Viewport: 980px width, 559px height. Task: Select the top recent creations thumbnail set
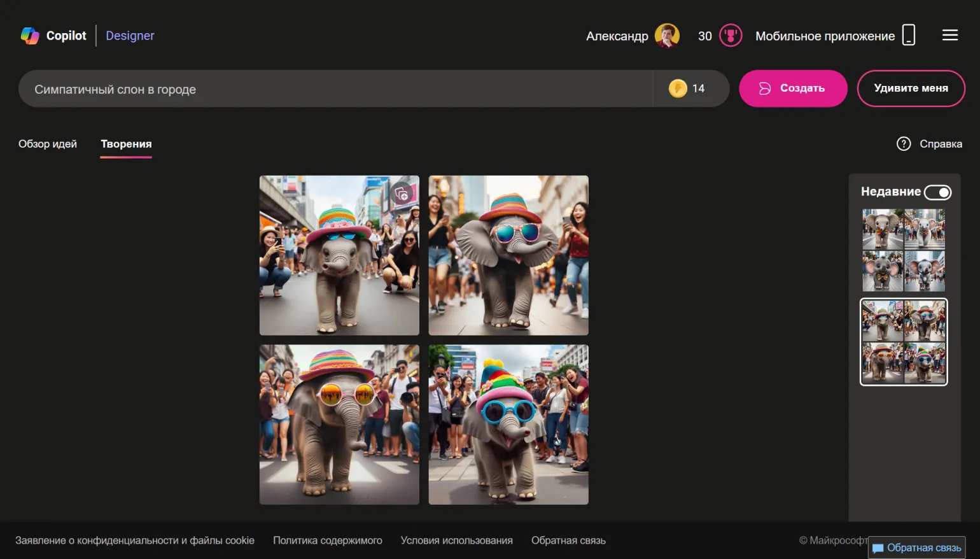[x=904, y=250]
